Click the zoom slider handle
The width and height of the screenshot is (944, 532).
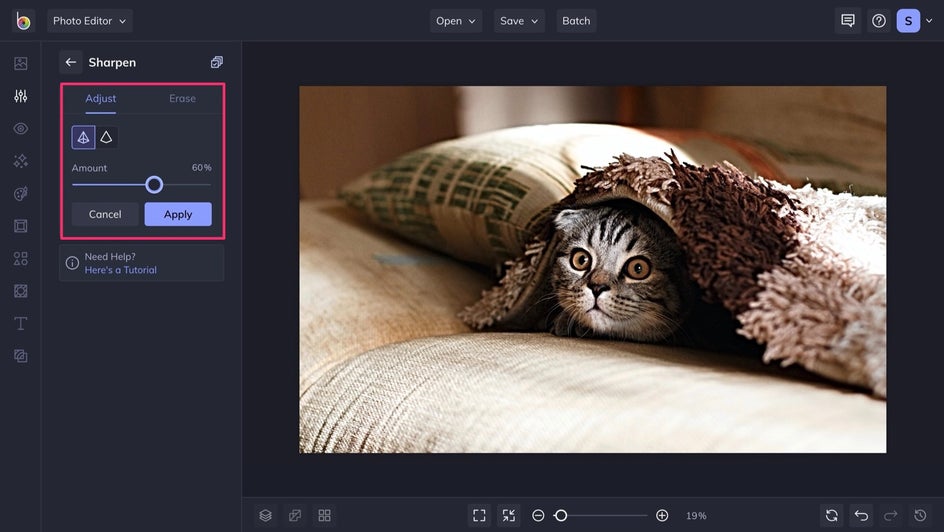coord(561,516)
